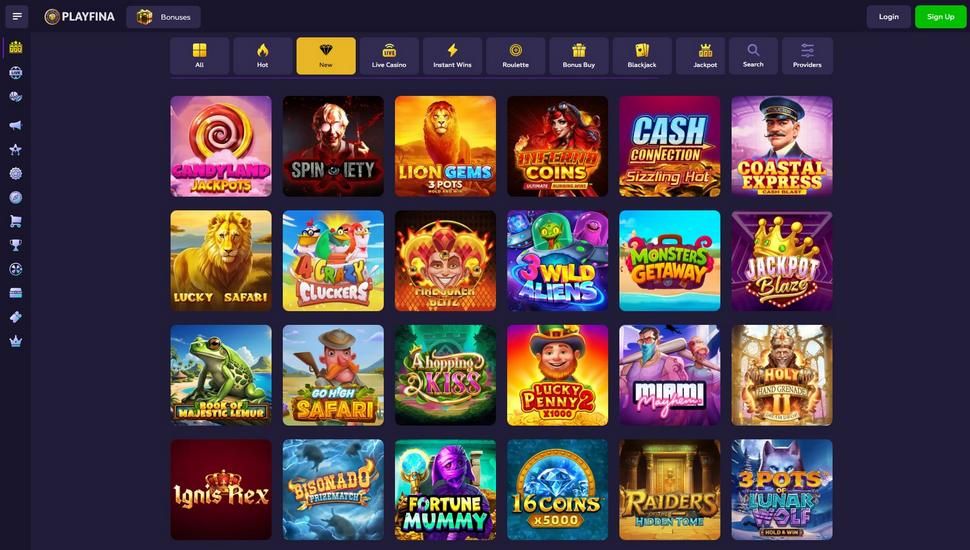Open the shopping cart sidebar icon

tap(15, 221)
